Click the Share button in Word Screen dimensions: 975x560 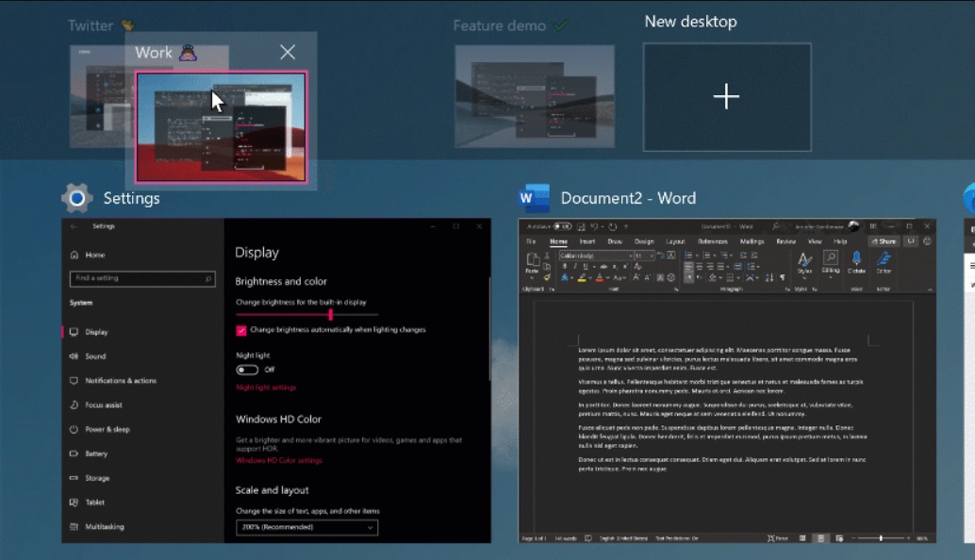click(884, 241)
